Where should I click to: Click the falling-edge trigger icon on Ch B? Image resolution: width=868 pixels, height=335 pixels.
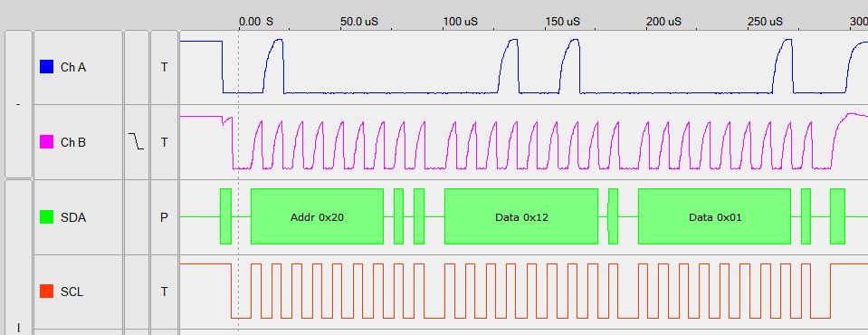tap(136, 141)
